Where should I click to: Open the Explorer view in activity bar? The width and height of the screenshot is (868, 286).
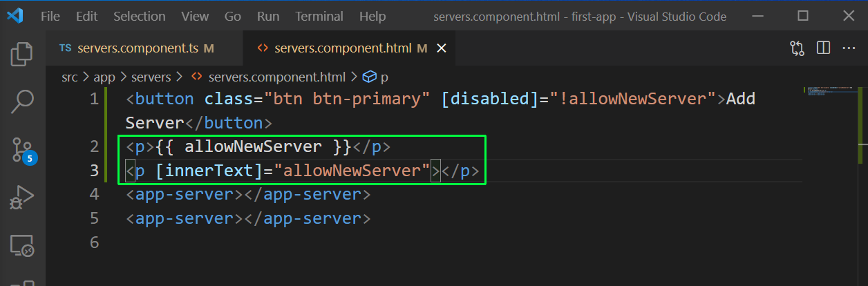tap(22, 54)
